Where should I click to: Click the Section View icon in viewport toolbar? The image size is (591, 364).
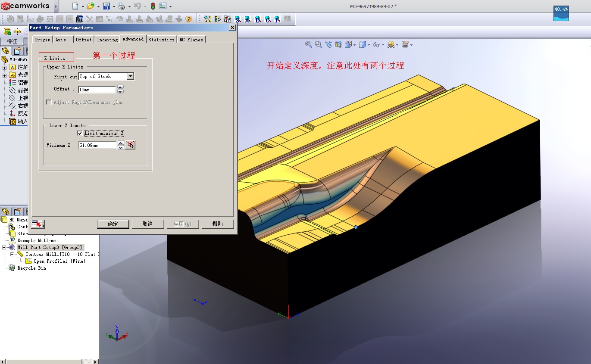(x=338, y=44)
